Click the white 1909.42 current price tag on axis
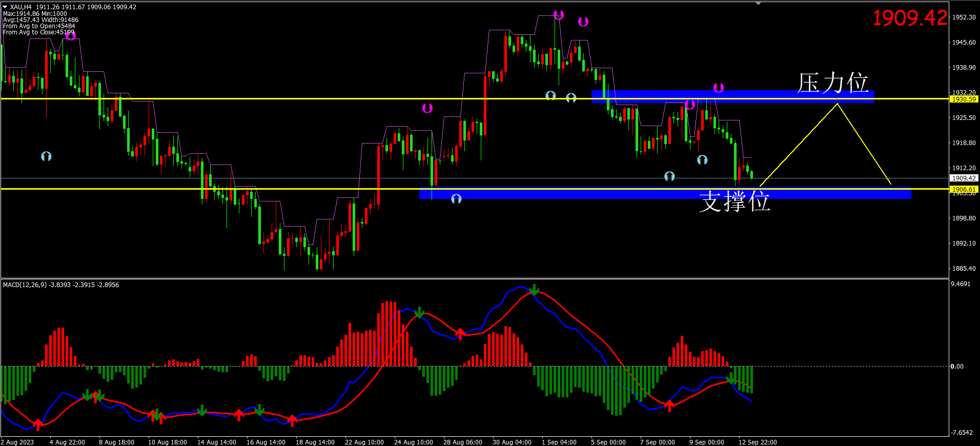The image size is (980, 446). tap(964, 178)
